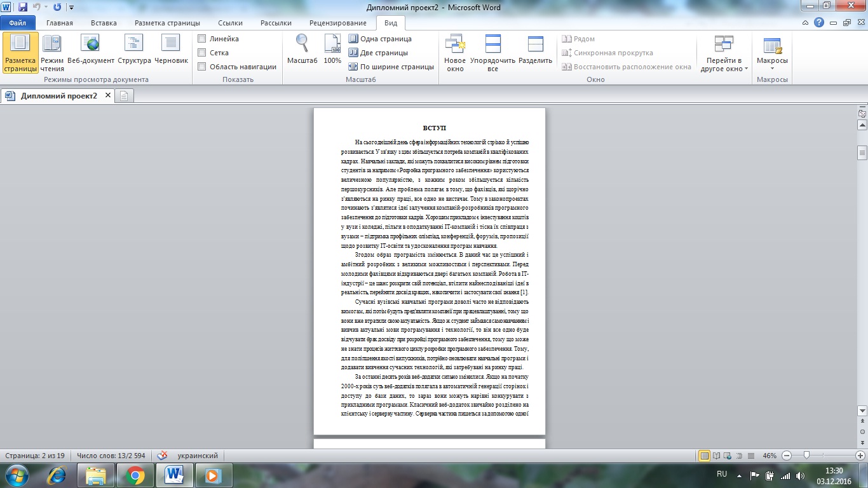The image size is (868, 488).
Task: Close the Дипломний проект2 document tab
Action: pos(108,95)
